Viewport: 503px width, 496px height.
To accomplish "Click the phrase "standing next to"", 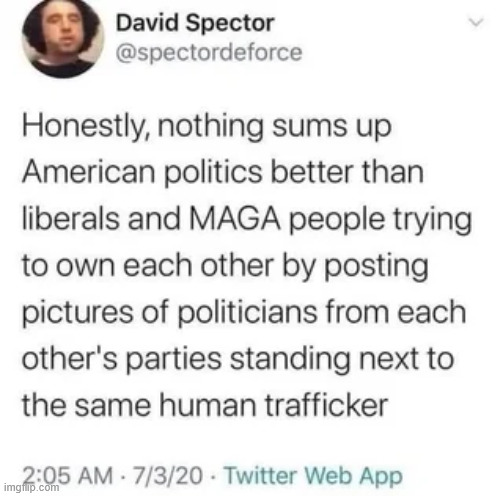I will click(x=343, y=360).
